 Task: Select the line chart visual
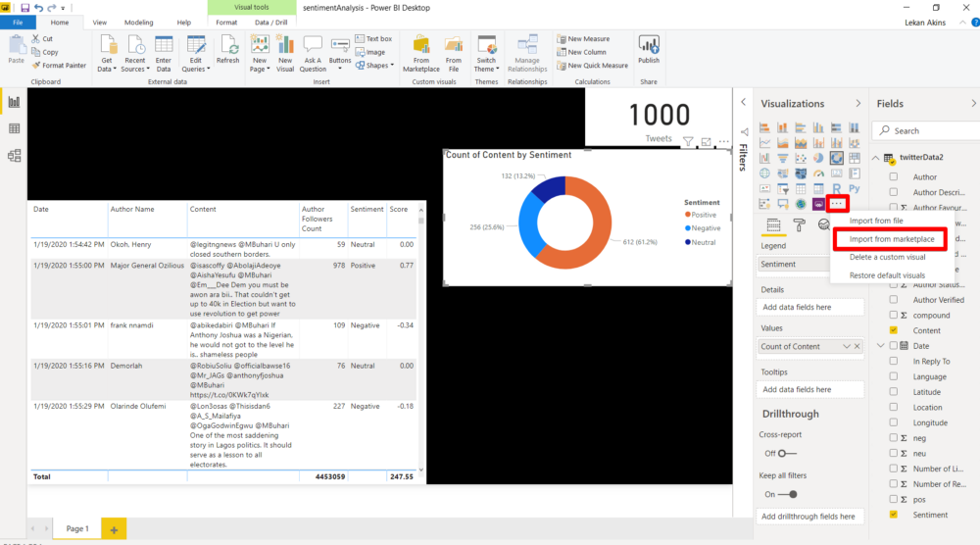click(x=764, y=142)
